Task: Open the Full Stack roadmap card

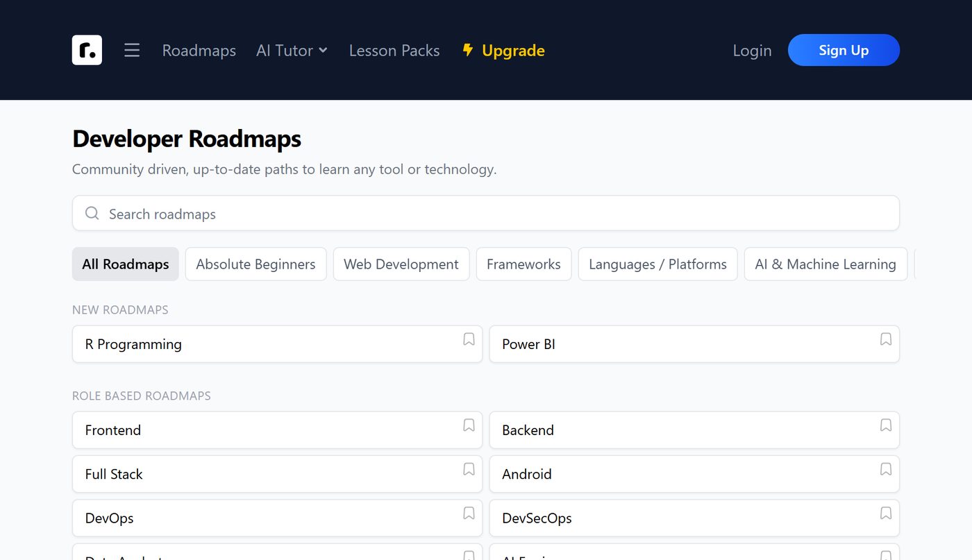Action: click(x=277, y=474)
